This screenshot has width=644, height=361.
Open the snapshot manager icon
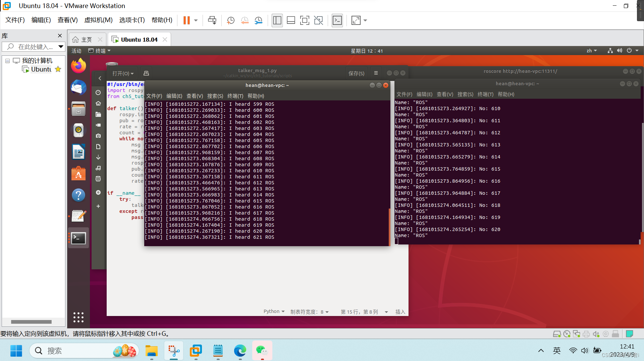[x=258, y=20]
